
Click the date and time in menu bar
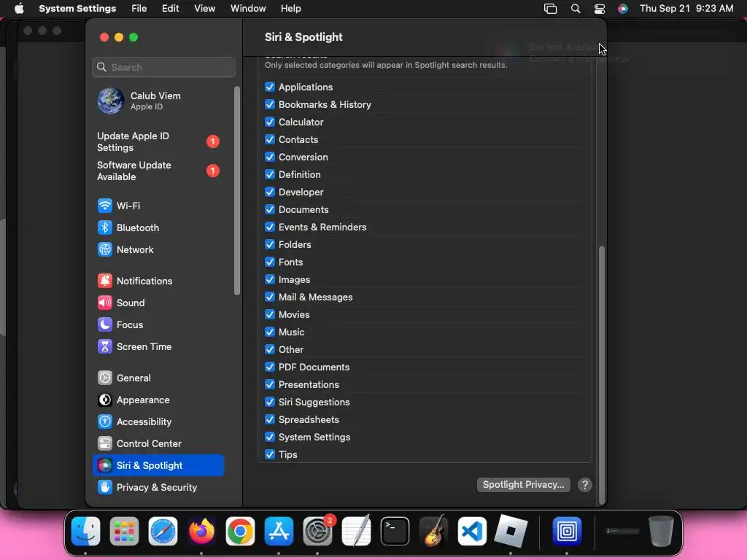point(686,9)
